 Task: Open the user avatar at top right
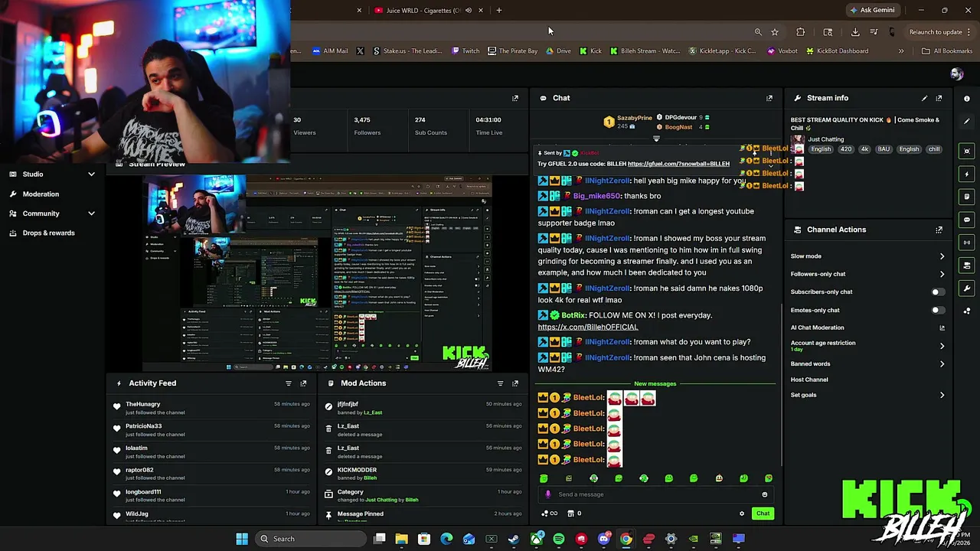(x=956, y=74)
